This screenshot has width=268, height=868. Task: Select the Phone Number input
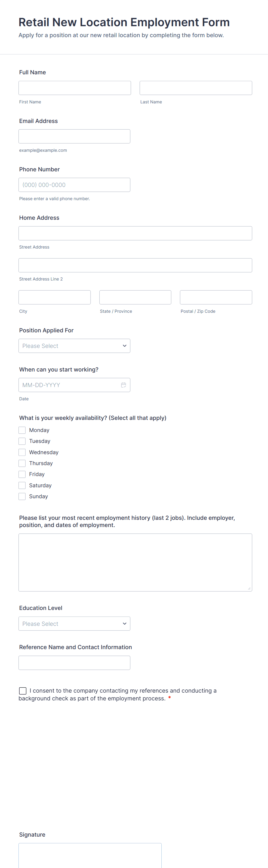pos(74,185)
